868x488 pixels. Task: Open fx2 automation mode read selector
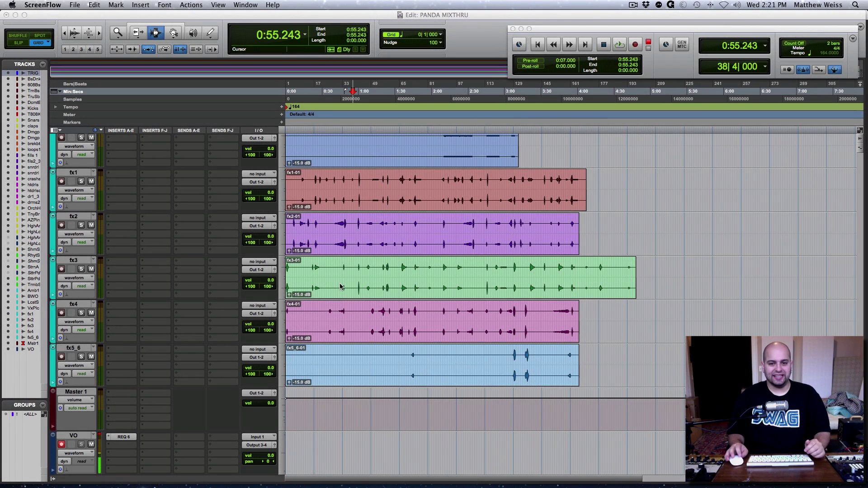click(x=83, y=242)
